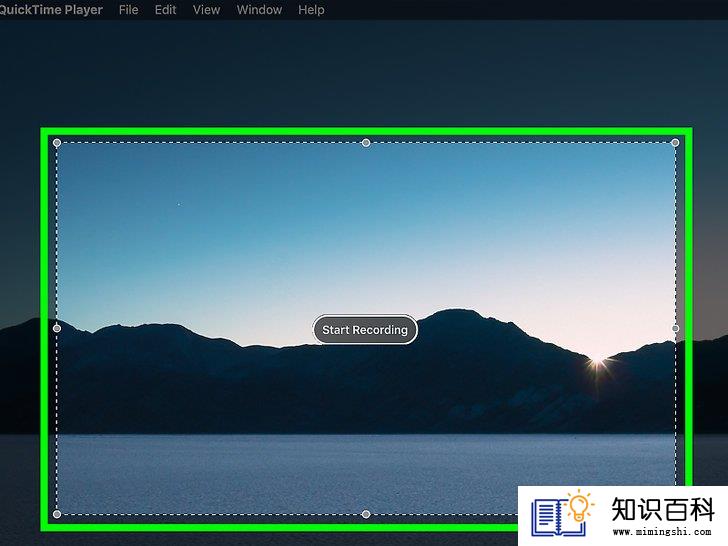Open the File menu
This screenshot has height=546, width=728.
[129, 10]
